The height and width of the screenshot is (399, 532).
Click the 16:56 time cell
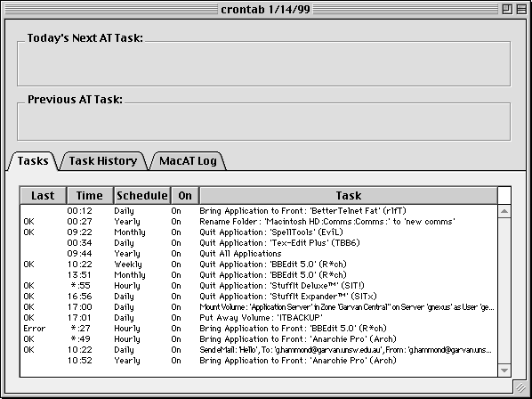tap(79, 297)
